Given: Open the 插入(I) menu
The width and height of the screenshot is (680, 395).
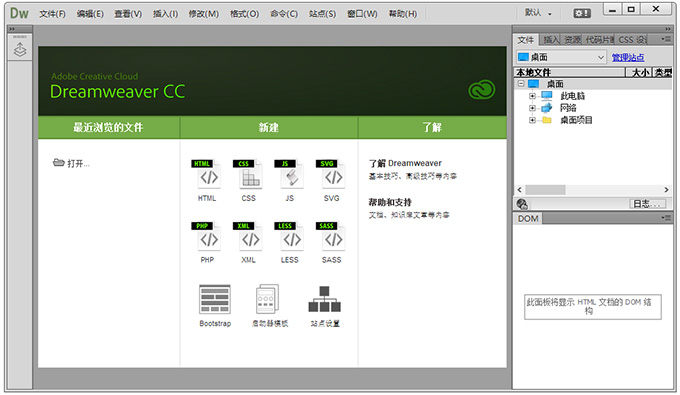Looking at the screenshot, I should [x=165, y=14].
